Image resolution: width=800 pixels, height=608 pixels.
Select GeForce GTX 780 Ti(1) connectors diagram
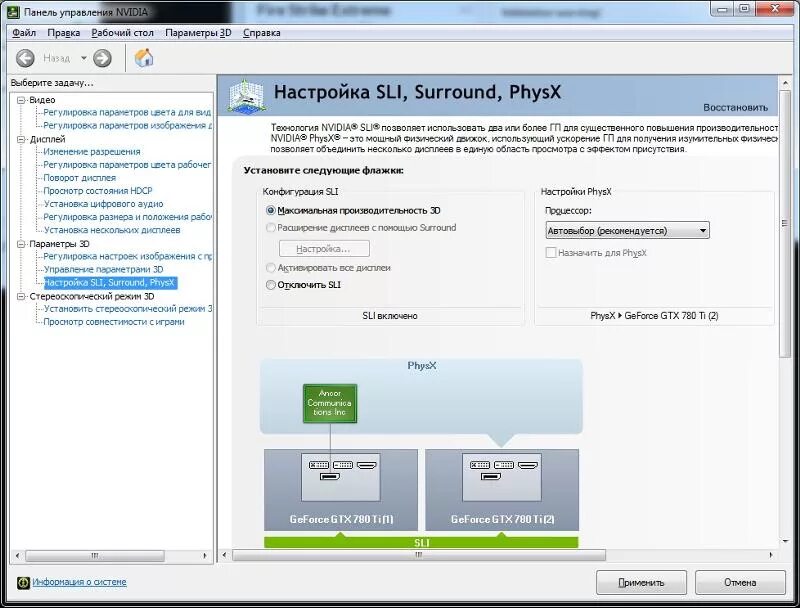click(341, 477)
